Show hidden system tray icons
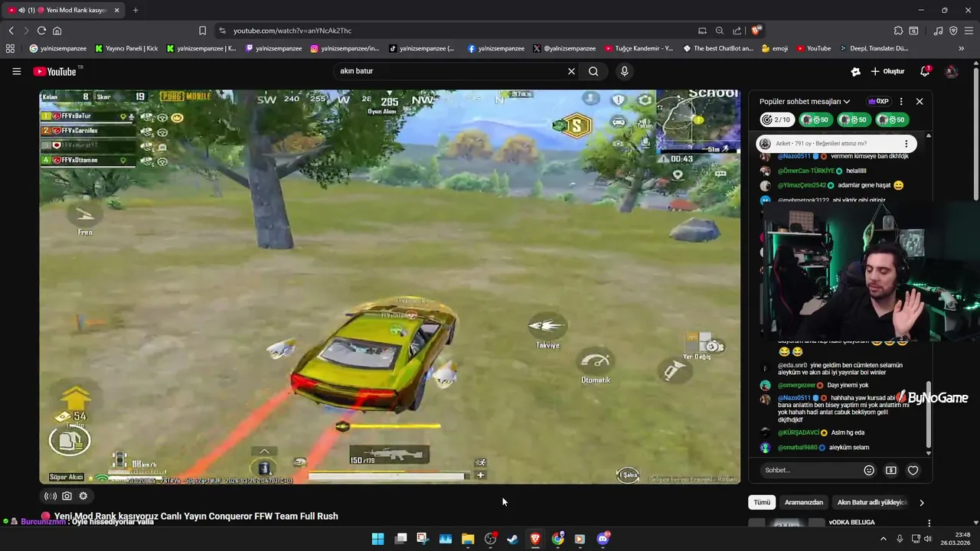980x551 pixels. (x=884, y=539)
